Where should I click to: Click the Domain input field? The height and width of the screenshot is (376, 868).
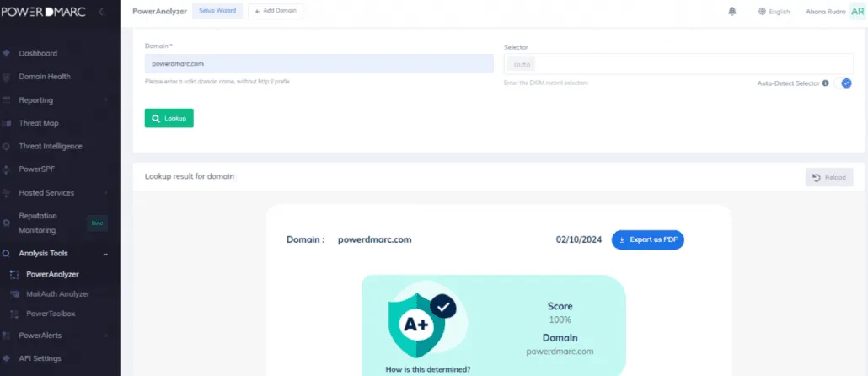319,64
